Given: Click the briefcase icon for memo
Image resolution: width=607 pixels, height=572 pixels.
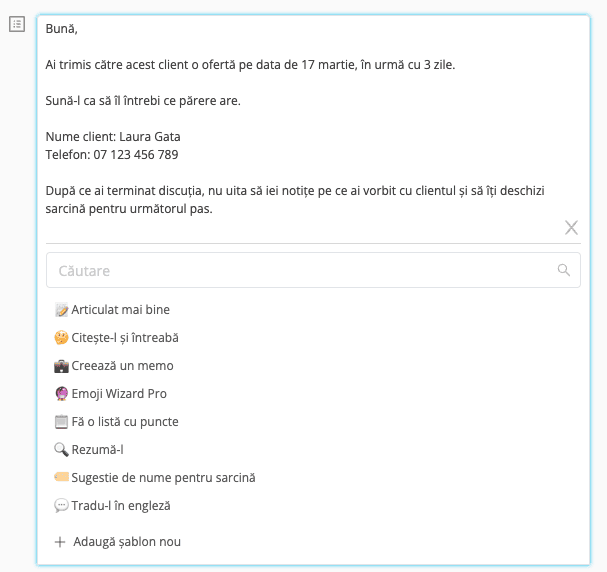Looking at the screenshot, I should click(x=61, y=366).
